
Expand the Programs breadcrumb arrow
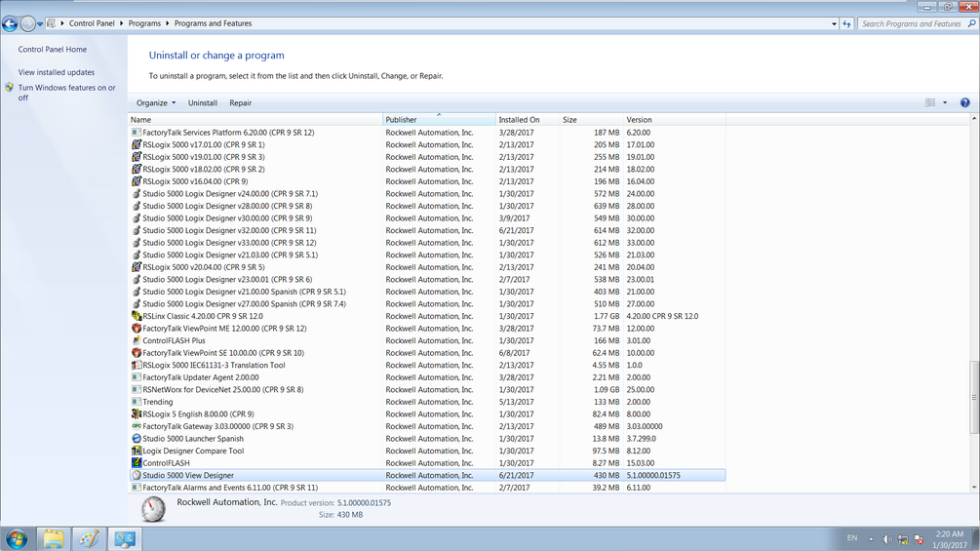point(168,23)
